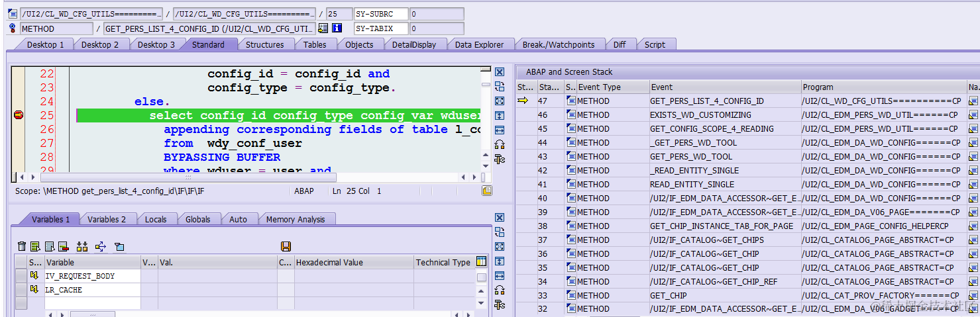
Task: Click the navigation icon in stack row 47
Action: click(973, 101)
